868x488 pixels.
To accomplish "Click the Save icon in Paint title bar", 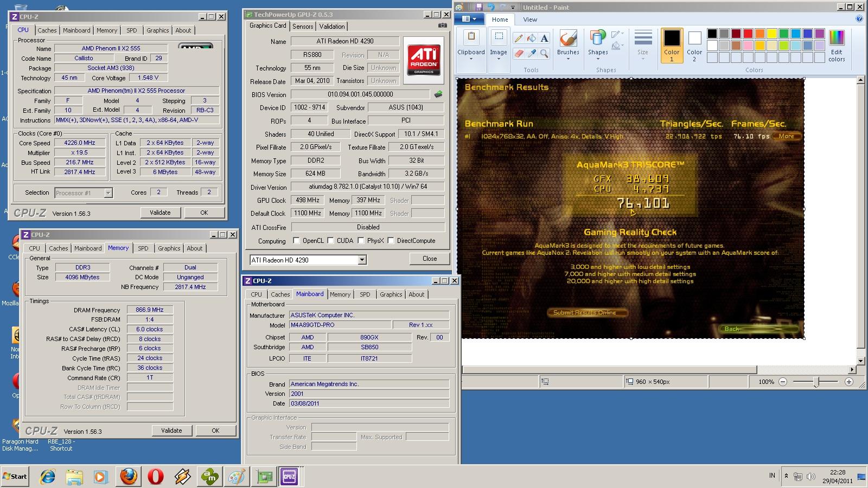I will 478,7.
